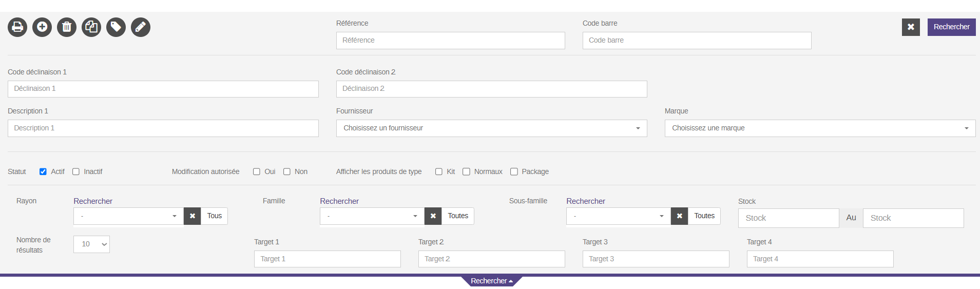
Task: Click the add new product plus icon
Action: (x=42, y=27)
